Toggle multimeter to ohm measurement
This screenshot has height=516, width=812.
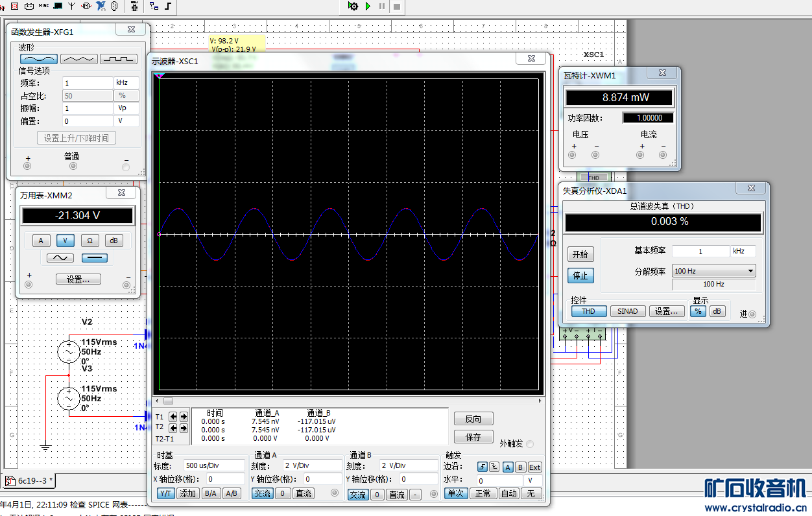90,240
